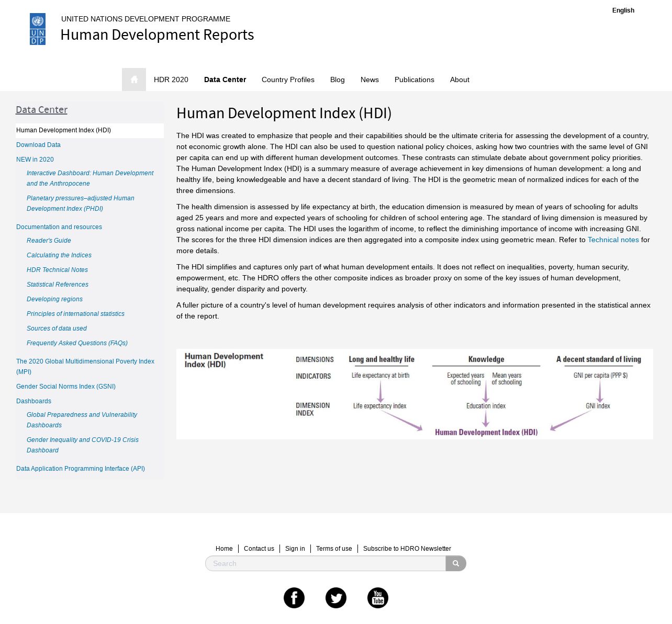Open Gender Inequality and COVID-19 Crisis Dashboard

(83, 445)
